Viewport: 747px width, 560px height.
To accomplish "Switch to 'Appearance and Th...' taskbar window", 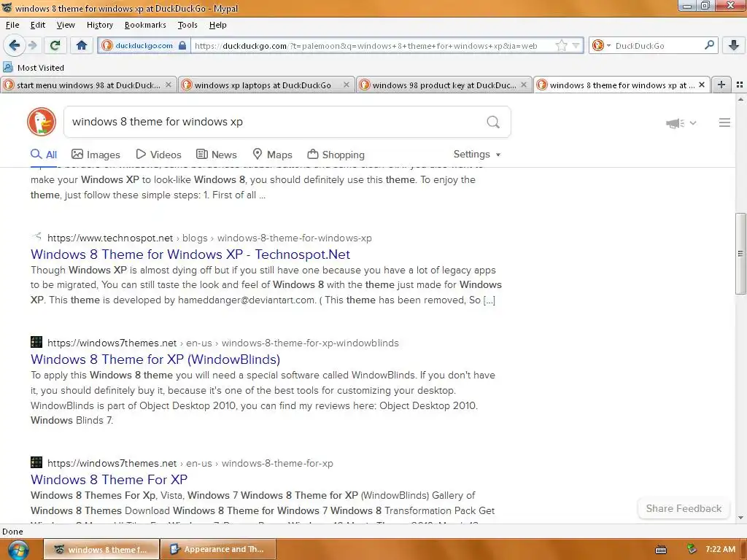I will click(218, 549).
